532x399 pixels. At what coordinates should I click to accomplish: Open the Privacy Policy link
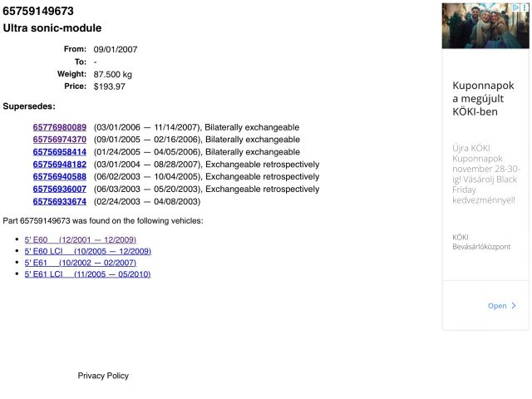click(103, 376)
